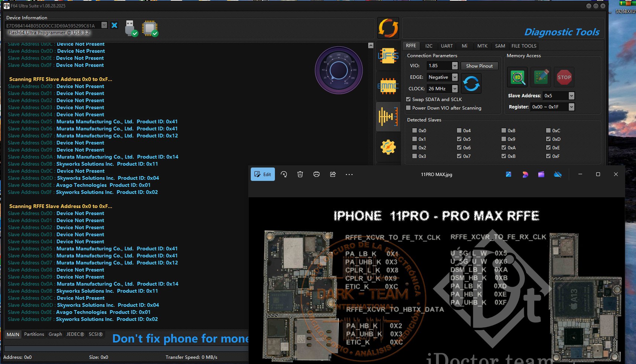Select the SAM tab
The height and width of the screenshot is (364, 636).
pyautogui.click(x=500, y=46)
